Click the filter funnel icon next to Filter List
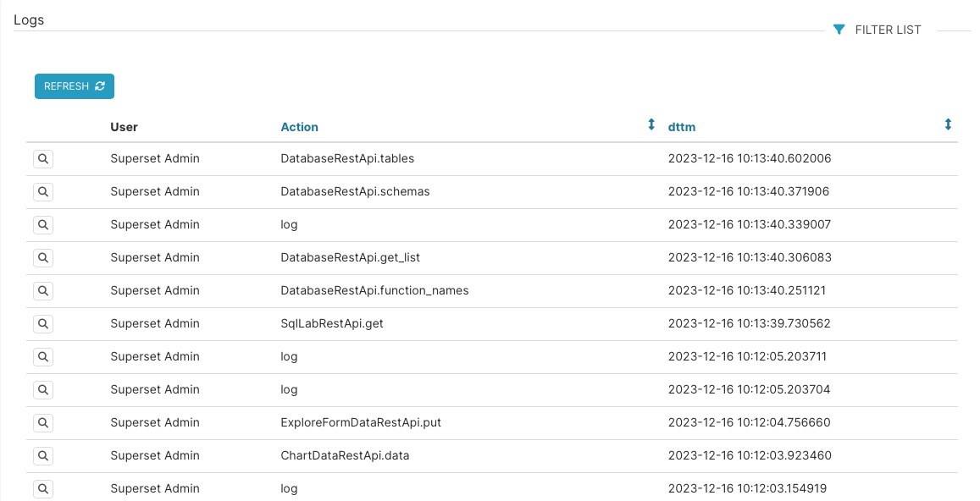 coord(839,29)
